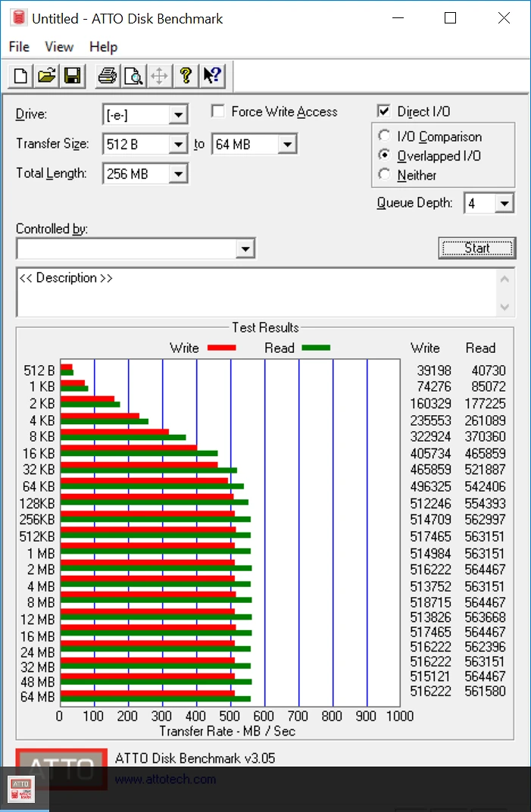Select the I/O Comparison radio button

pyautogui.click(x=384, y=137)
